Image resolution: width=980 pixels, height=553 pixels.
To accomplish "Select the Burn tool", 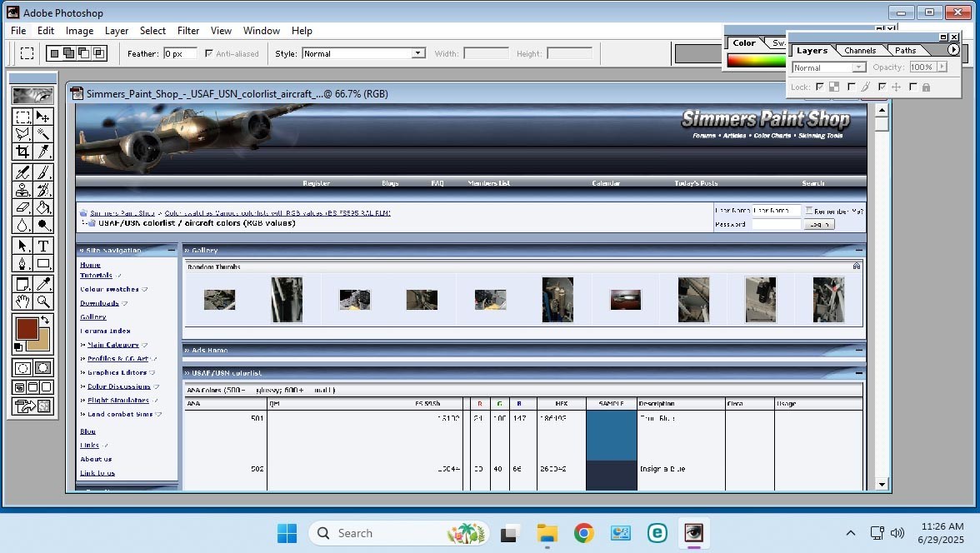I will 43,225.
